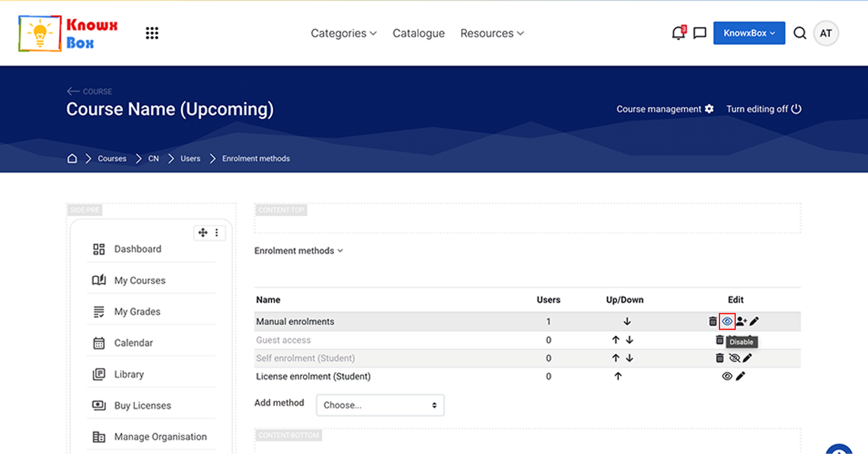The width and height of the screenshot is (868, 454).
Task: Click the License enrolment (Student) row name
Action: click(313, 377)
